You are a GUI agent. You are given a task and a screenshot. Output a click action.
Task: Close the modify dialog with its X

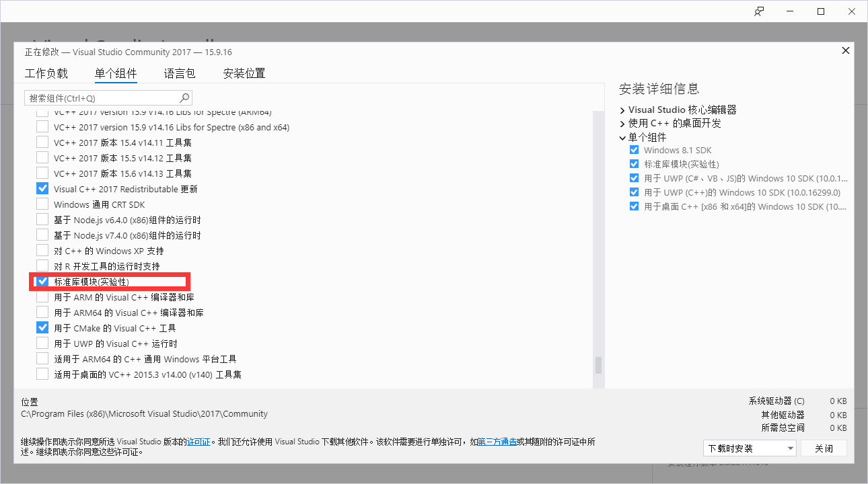[846, 50]
